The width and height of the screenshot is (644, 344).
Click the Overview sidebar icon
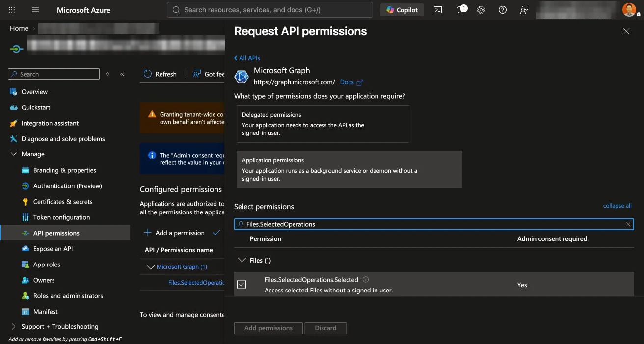[x=14, y=92]
